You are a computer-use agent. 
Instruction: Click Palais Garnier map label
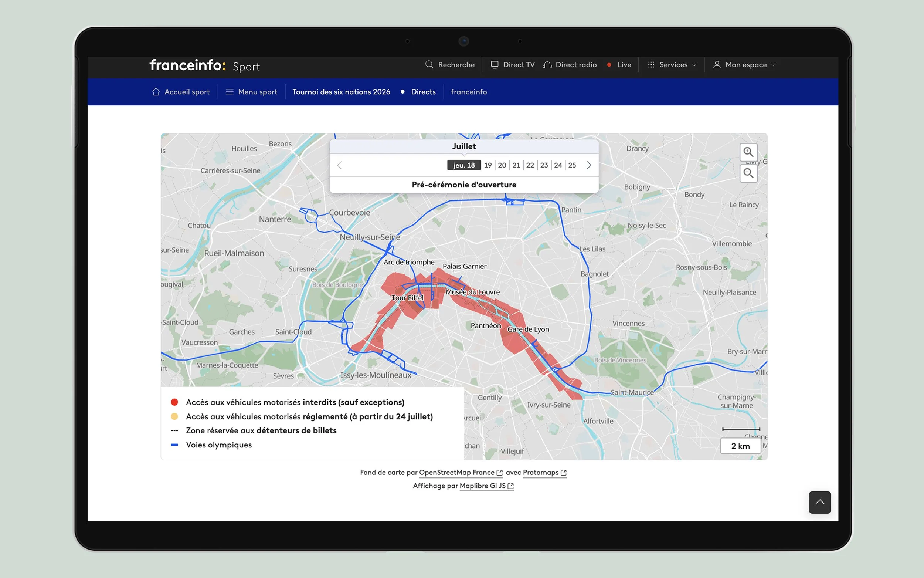coord(464,267)
